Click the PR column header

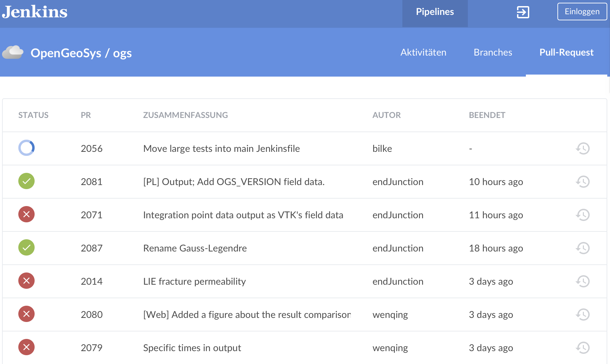pos(86,115)
